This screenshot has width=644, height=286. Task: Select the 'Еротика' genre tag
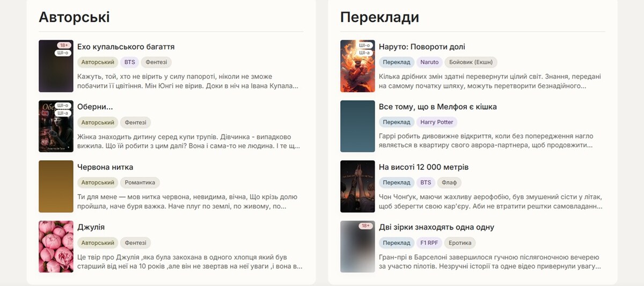pyautogui.click(x=459, y=243)
